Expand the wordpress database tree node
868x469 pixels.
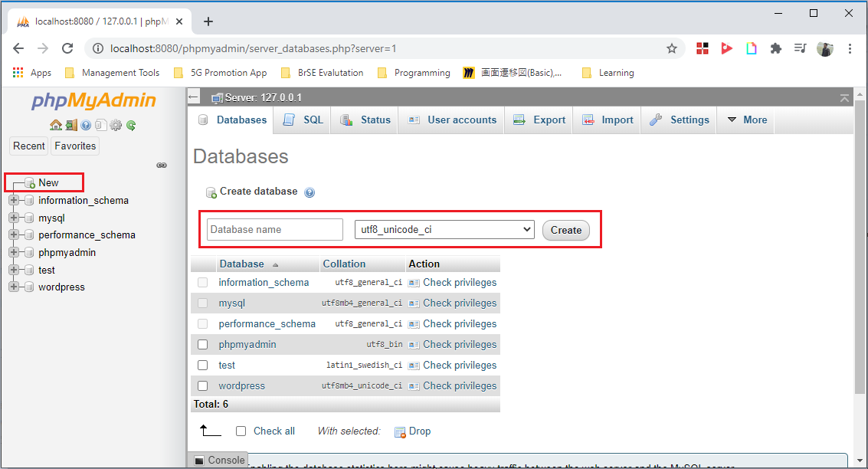click(13, 287)
